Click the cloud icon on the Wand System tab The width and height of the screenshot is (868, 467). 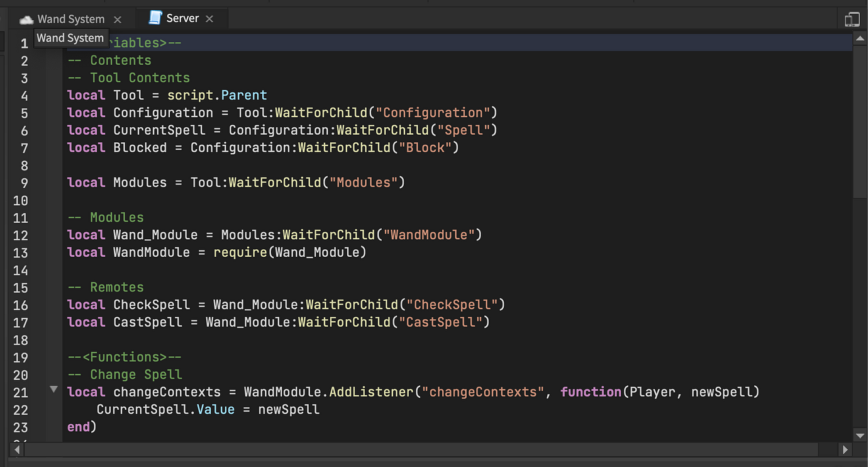(x=26, y=19)
